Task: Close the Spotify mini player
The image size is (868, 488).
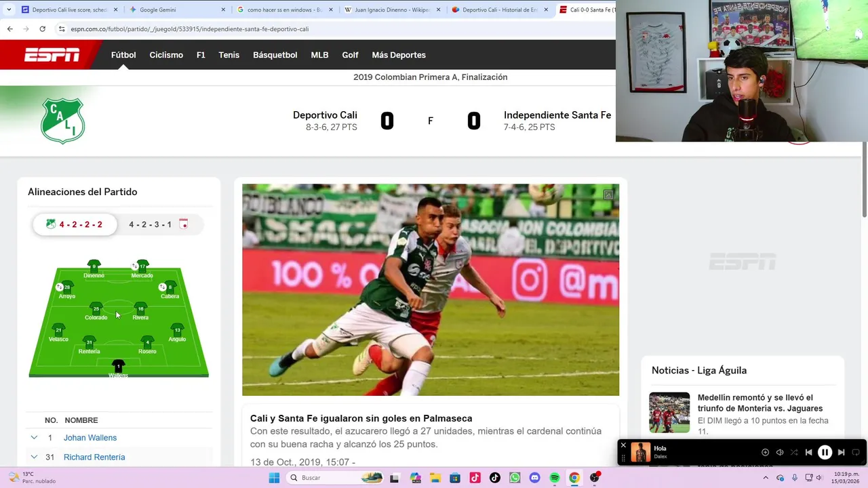Action: (623, 445)
